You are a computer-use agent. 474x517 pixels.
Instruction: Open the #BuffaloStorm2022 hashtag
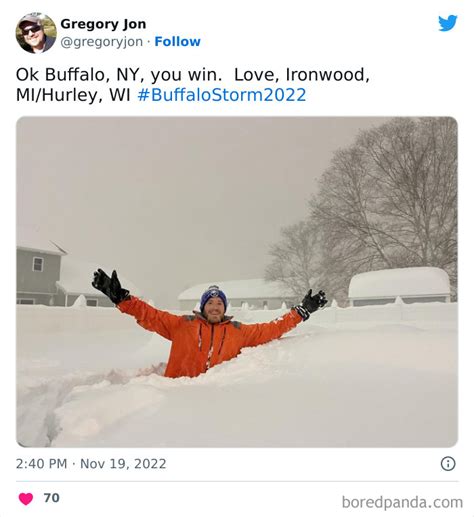click(x=222, y=95)
